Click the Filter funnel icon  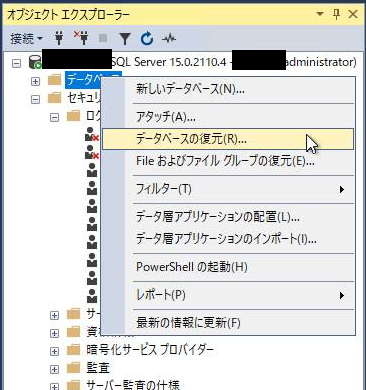pyautogui.click(x=125, y=39)
